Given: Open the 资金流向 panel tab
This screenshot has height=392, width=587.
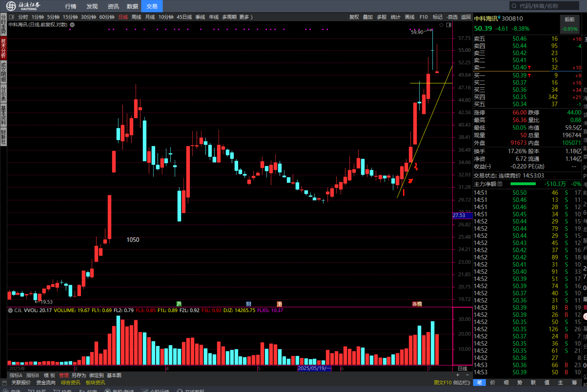Looking at the screenshot, I should [x=46, y=382].
